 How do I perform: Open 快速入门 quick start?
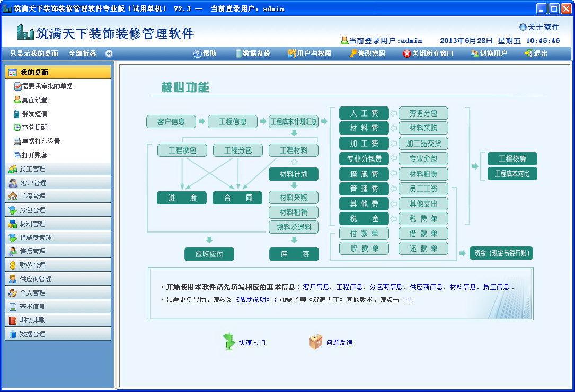(x=245, y=342)
